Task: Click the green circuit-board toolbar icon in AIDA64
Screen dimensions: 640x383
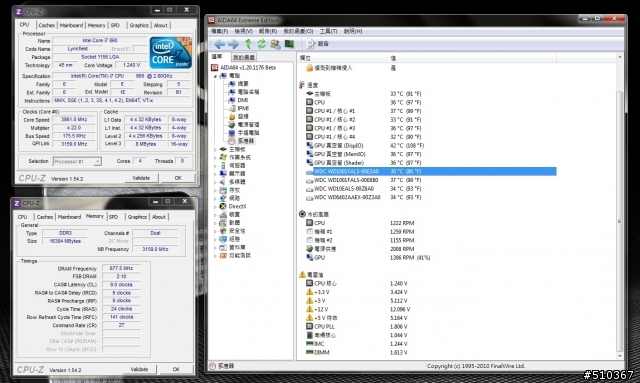Action: pos(289,44)
